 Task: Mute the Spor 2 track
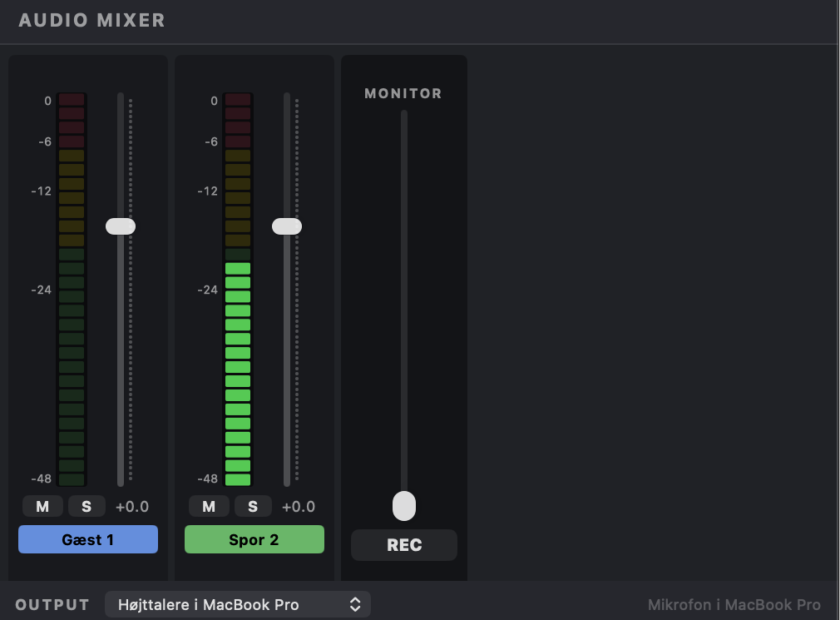[x=209, y=506]
